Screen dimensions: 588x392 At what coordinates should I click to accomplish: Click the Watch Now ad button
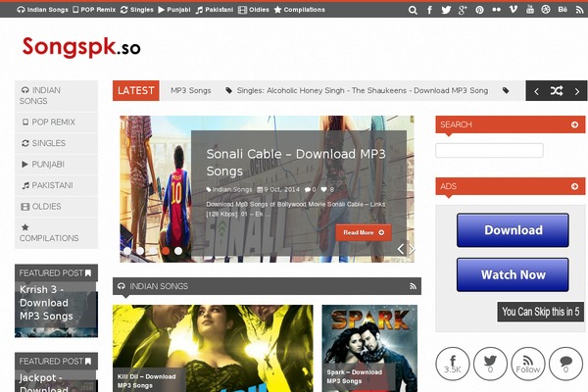click(513, 274)
